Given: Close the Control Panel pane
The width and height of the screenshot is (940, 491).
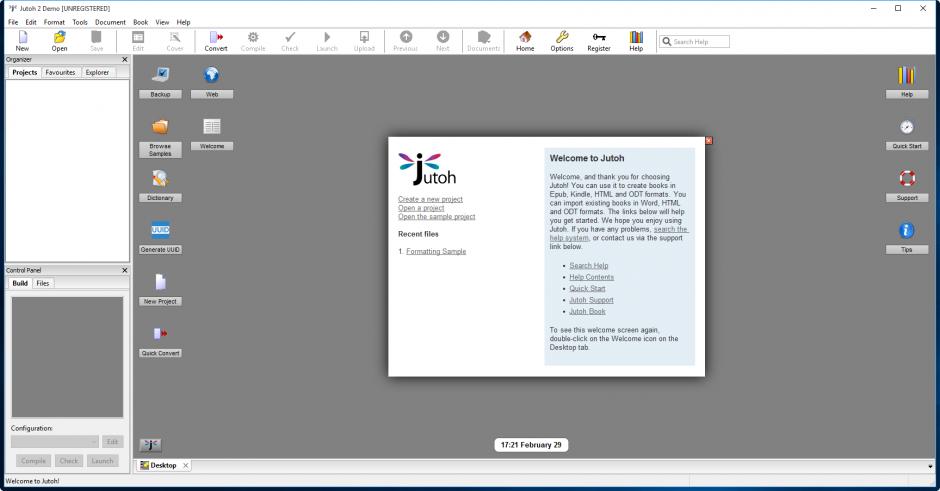Looking at the screenshot, I should pyautogui.click(x=125, y=270).
